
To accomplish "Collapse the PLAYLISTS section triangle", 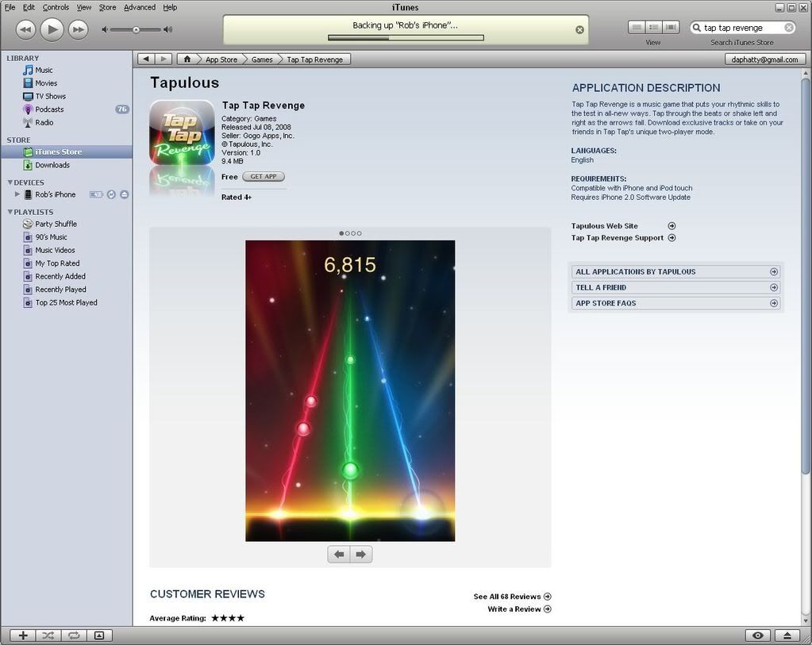I will (x=10, y=212).
